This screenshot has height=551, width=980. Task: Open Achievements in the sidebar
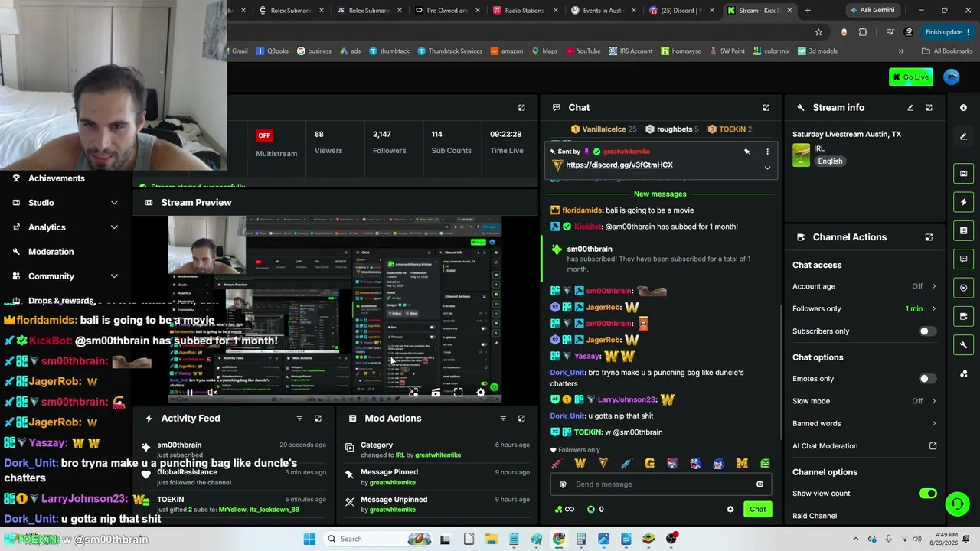click(57, 178)
